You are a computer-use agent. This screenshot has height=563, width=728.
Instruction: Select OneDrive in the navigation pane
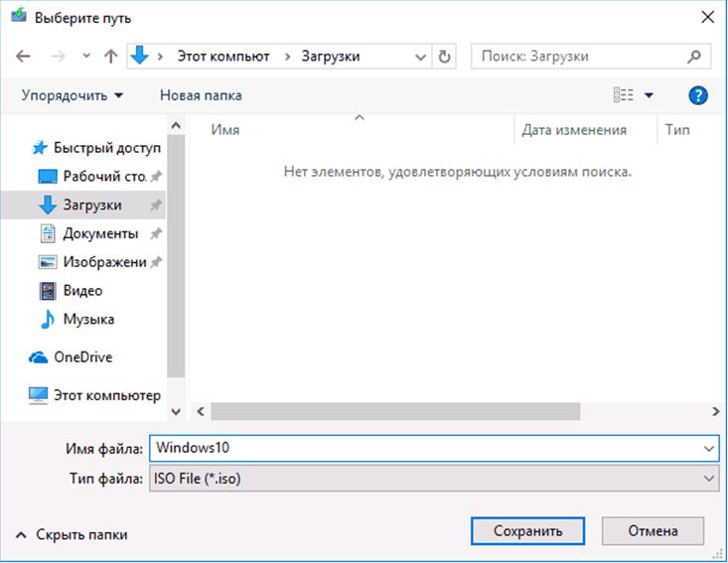[x=82, y=357]
